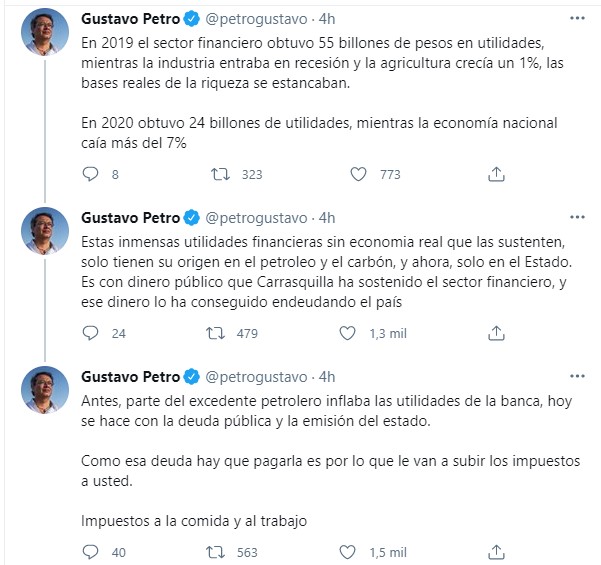Open the 4h timestamp on the third tweet
The image size is (601, 565).
pyautogui.click(x=326, y=376)
